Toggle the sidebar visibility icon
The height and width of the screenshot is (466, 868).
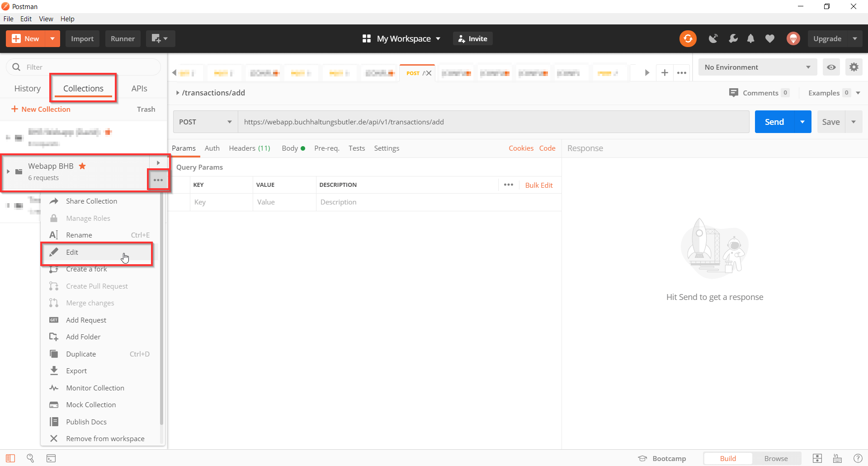coord(10,458)
